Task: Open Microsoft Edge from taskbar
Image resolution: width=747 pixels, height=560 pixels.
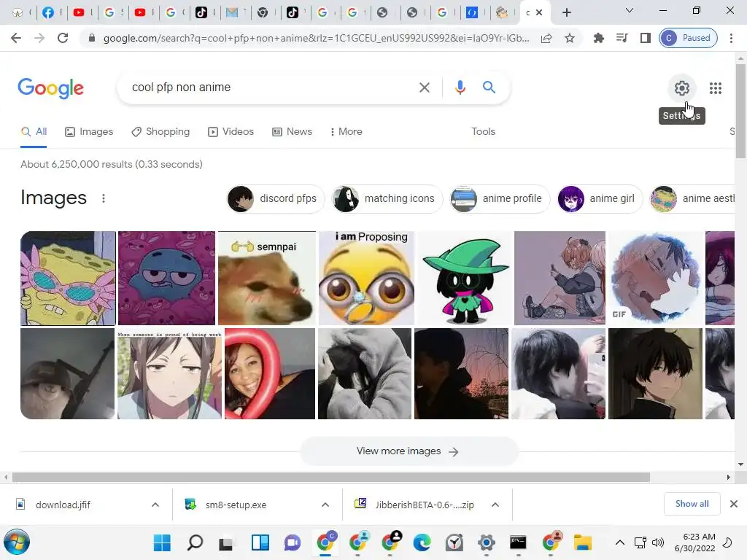Action: coord(422,542)
